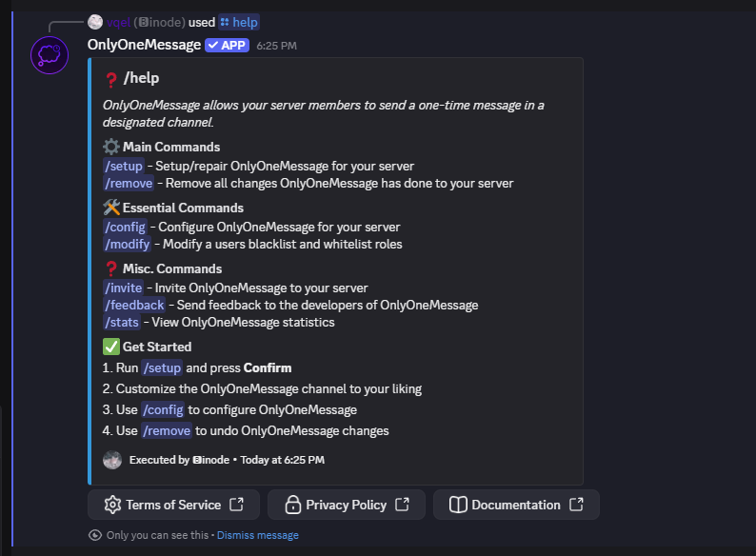Screen dimensions: 756x556
Task: Select the /remove command under Main Commands
Action: [129, 183]
